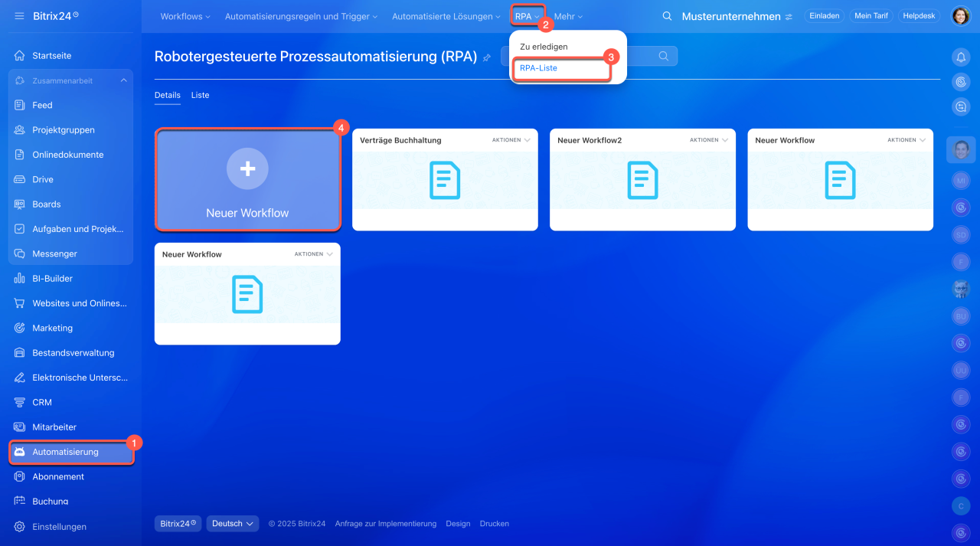The height and width of the screenshot is (546, 980).
Task: Click the Musterunternehmen company name
Action: pyautogui.click(x=731, y=16)
